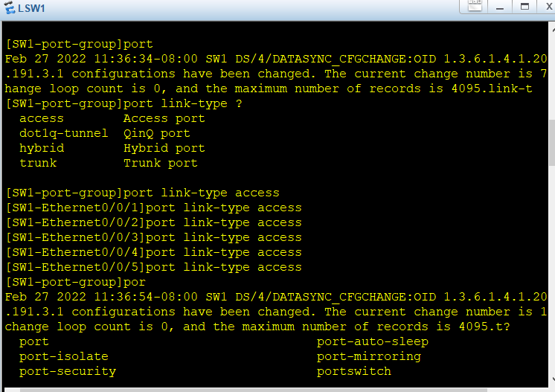Viewport: 555px width, 392px height.
Task: Click the SW1-Ethernet0/0/5 output line
Action: coord(153,267)
